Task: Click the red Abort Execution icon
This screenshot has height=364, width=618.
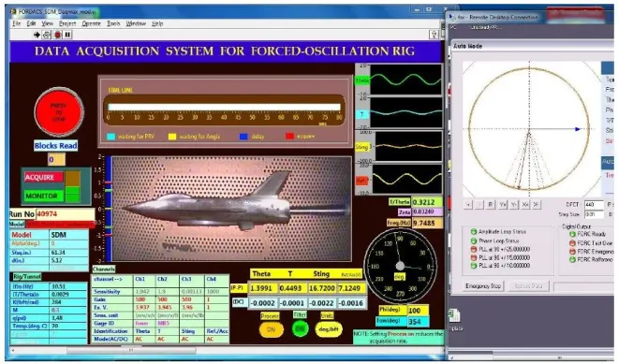Action: pyautogui.click(x=57, y=35)
